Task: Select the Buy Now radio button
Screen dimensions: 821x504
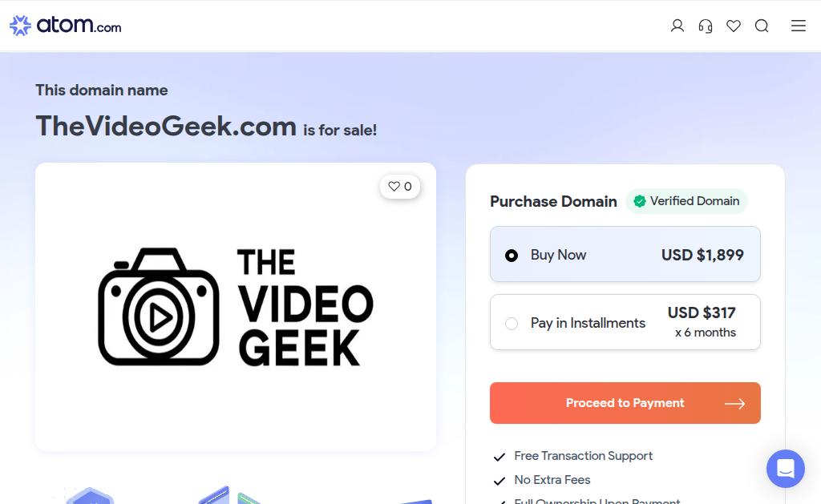Action: (x=512, y=256)
